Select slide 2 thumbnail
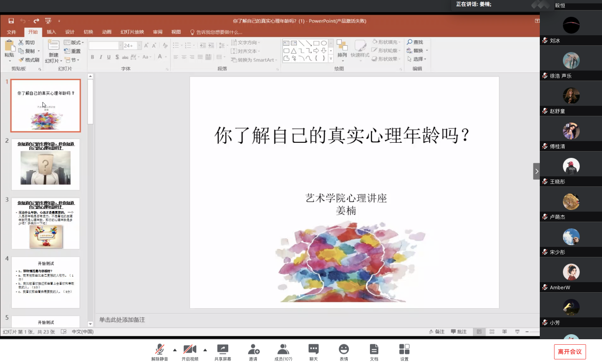The width and height of the screenshot is (602, 364). 45,165
